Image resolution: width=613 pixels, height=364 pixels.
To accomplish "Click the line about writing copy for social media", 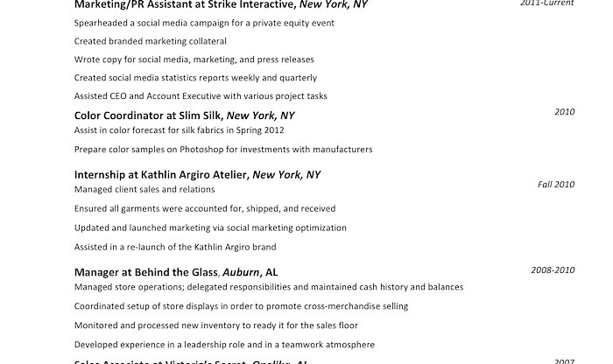I will click(x=194, y=59).
